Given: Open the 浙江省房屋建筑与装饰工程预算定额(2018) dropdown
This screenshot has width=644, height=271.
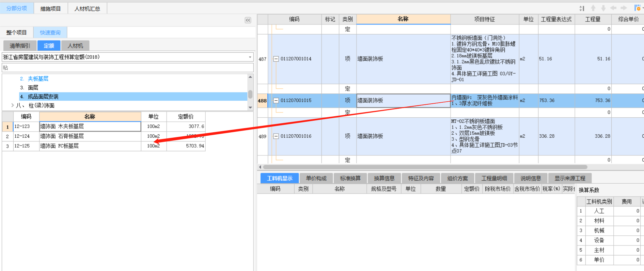Looking at the screenshot, I should pos(250,57).
